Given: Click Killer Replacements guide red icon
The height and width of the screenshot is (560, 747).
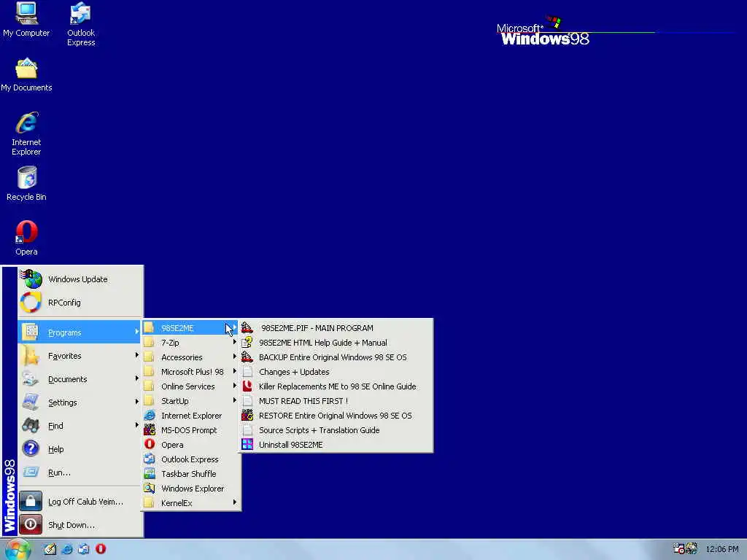Looking at the screenshot, I should point(247,386).
